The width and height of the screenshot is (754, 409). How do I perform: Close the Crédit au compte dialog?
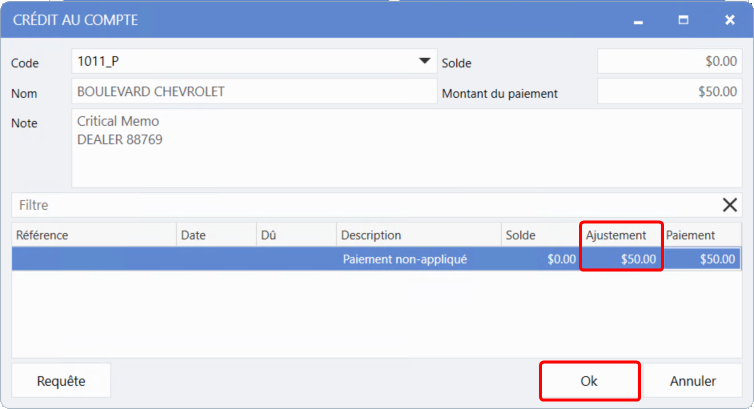pyautogui.click(x=729, y=20)
